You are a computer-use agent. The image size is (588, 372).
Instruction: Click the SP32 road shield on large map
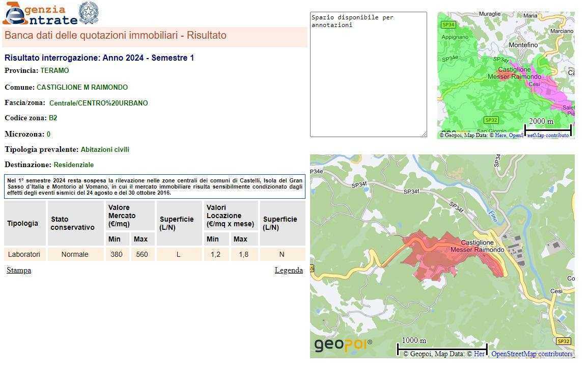coord(563,341)
